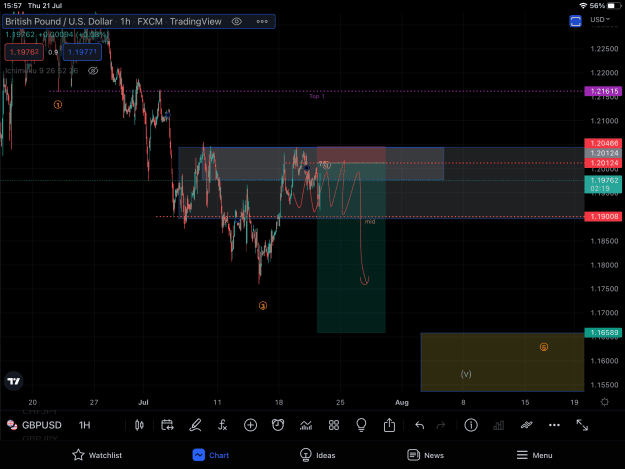Select the orange circled 1 wave marker

click(x=58, y=105)
